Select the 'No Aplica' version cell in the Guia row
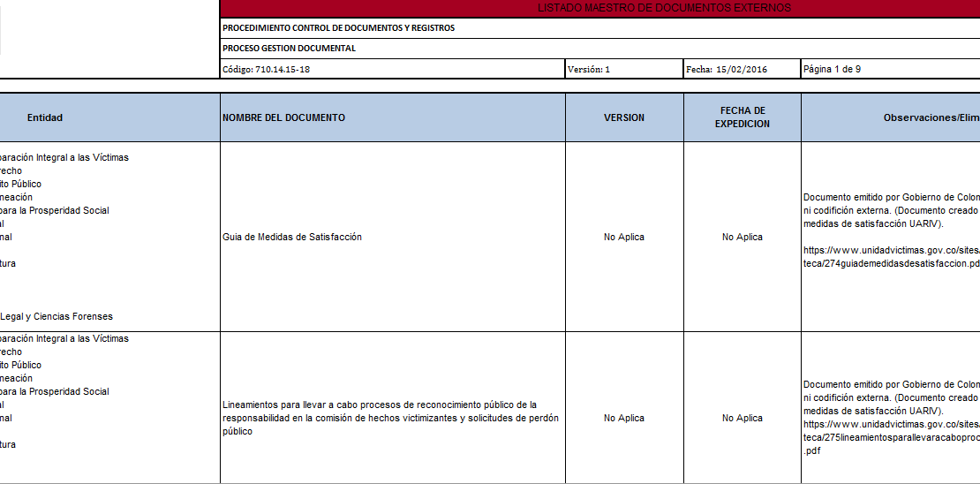Screen dimensions: 980x484 click(x=624, y=237)
